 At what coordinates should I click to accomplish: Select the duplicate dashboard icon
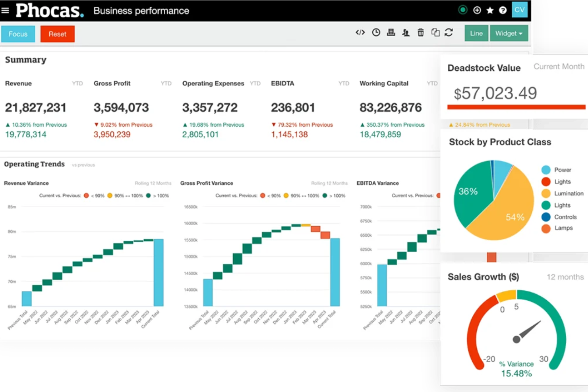(435, 32)
